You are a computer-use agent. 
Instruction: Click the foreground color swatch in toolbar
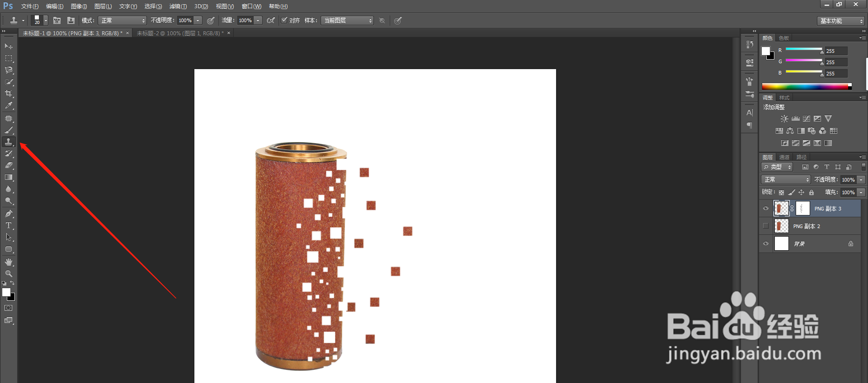coord(5,292)
